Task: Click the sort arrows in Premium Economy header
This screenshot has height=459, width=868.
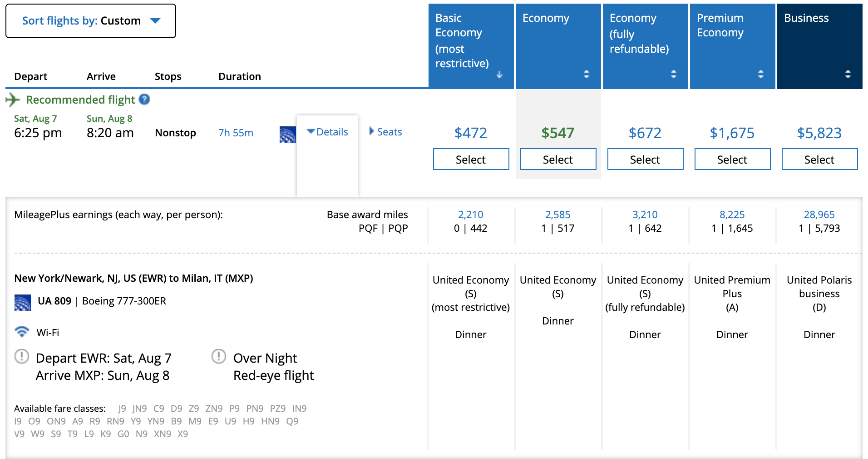Action: click(x=761, y=74)
